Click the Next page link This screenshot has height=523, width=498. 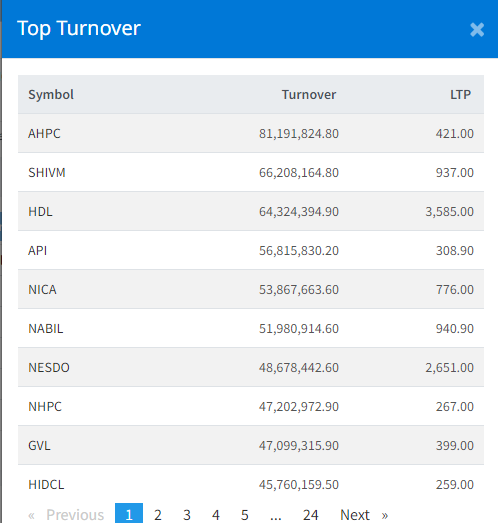coord(364,514)
